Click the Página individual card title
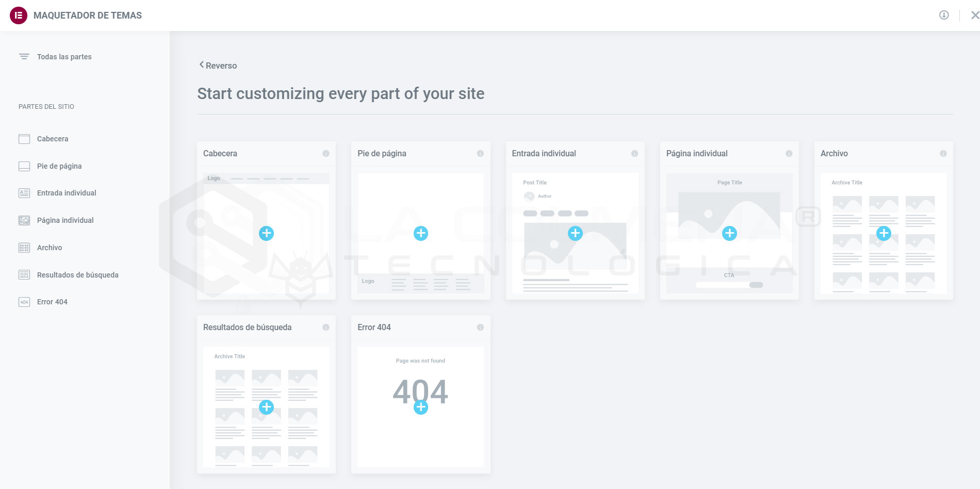This screenshot has width=980, height=489. [696, 154]
